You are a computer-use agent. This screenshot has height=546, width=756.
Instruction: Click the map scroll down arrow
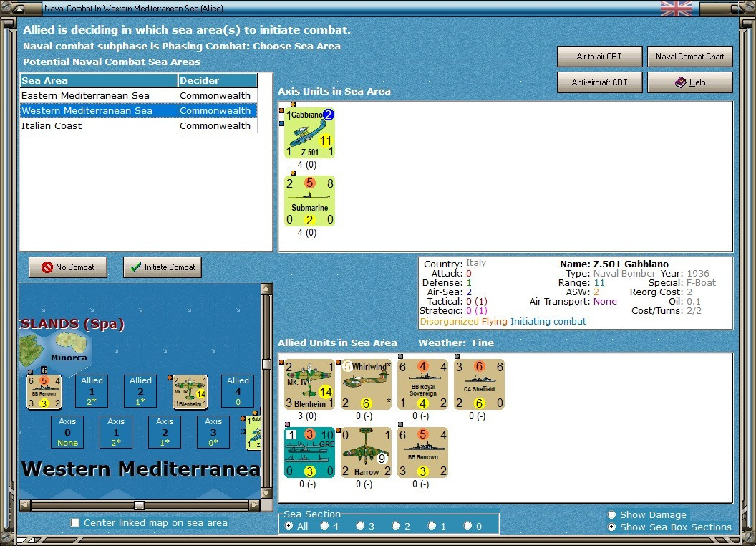[266, 494]
